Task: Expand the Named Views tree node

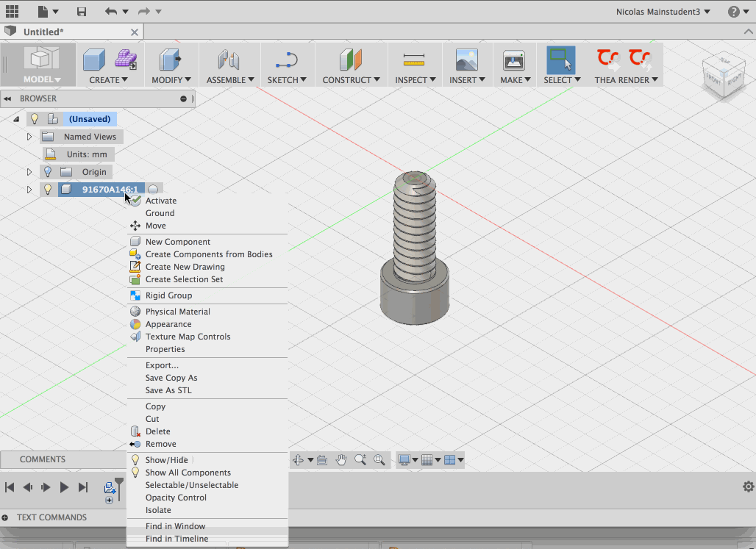Action: click(29, 137)
